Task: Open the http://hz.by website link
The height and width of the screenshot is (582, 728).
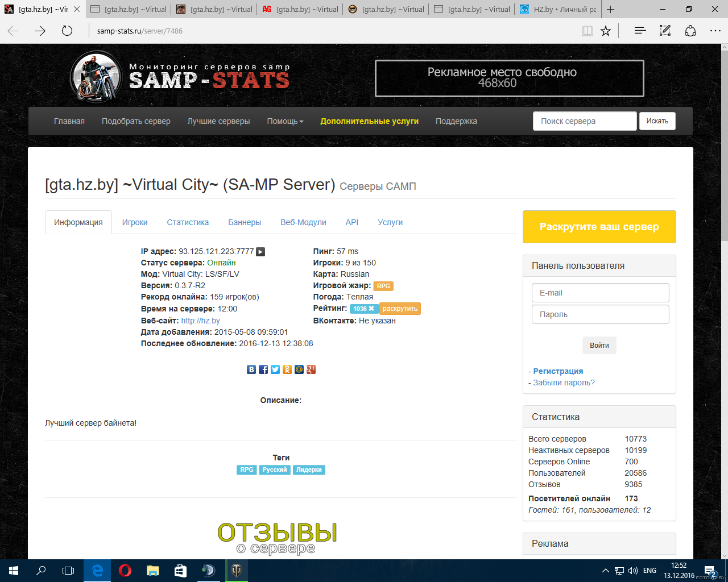Action: click(x=200, y=321)
